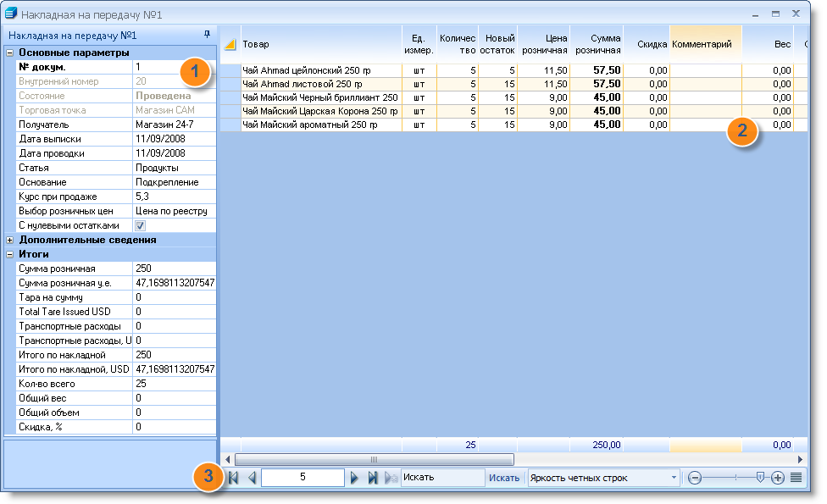Image resolution: width=827 pixels, height=504 pixels.
Task: Click the horizontal scrollbar thumb
Action: pyautogui.click(x=374, y=459)
